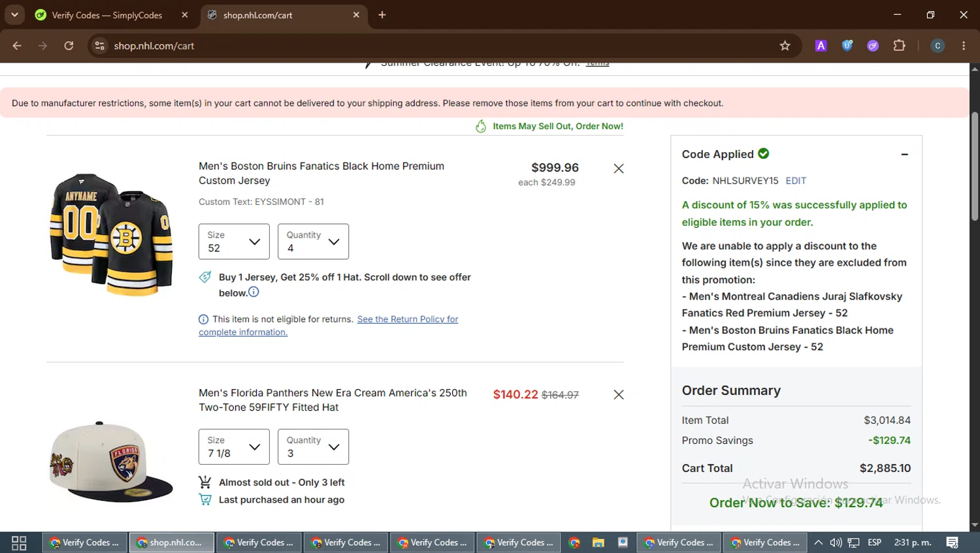This screenshot has height=553, width=980.
Task: Click the Florida Panthers hat thumbnail
Action: click(111, 461)
